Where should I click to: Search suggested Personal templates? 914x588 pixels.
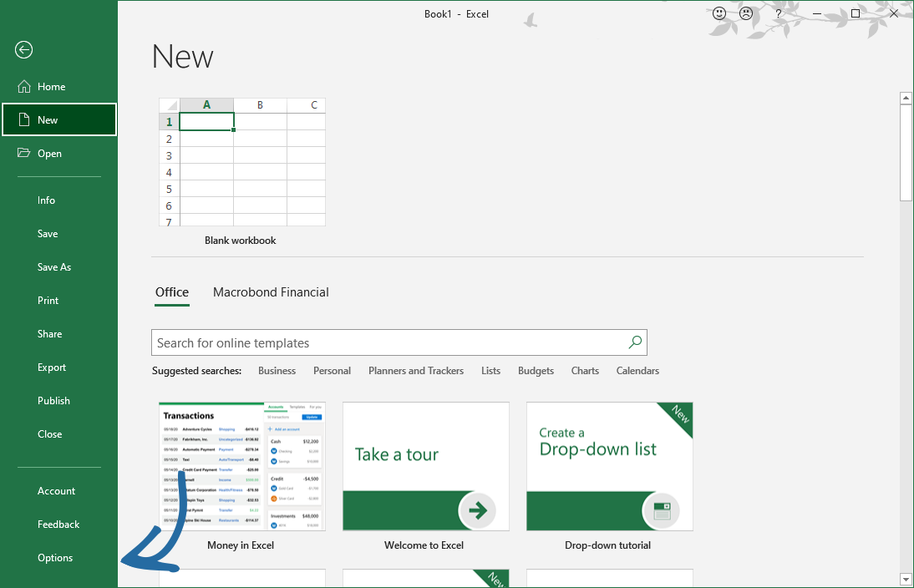pos(333,371)
